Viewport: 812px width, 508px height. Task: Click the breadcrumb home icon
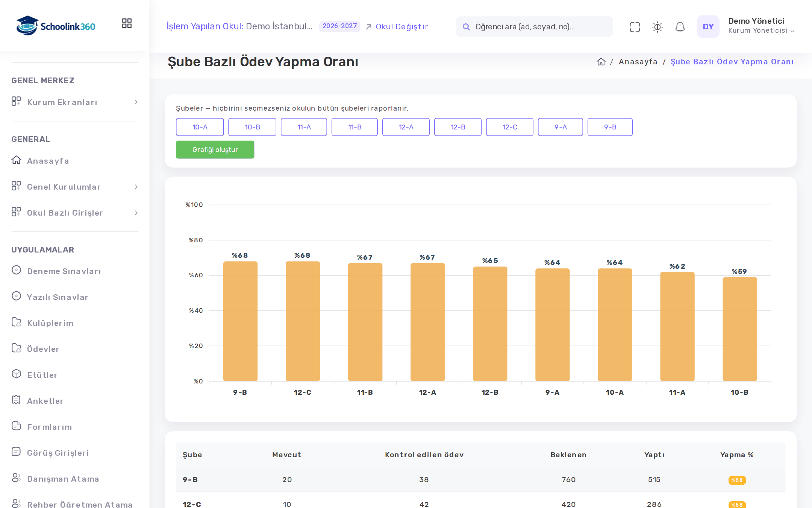tap(601, 62)
